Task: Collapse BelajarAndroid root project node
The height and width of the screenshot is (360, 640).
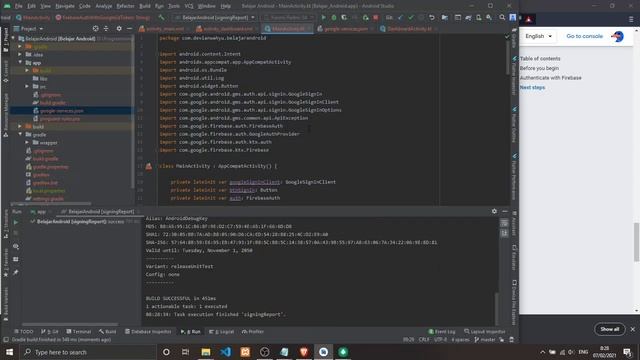Action: (13, 38)
